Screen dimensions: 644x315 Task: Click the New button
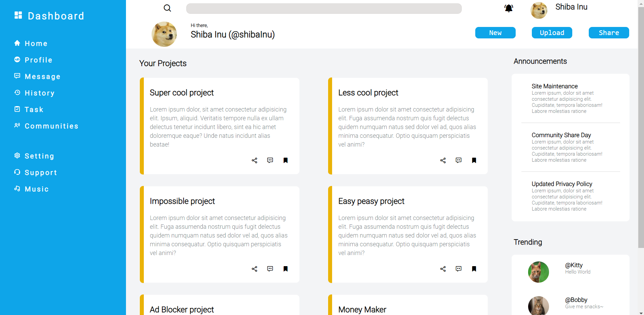[495, 33]
